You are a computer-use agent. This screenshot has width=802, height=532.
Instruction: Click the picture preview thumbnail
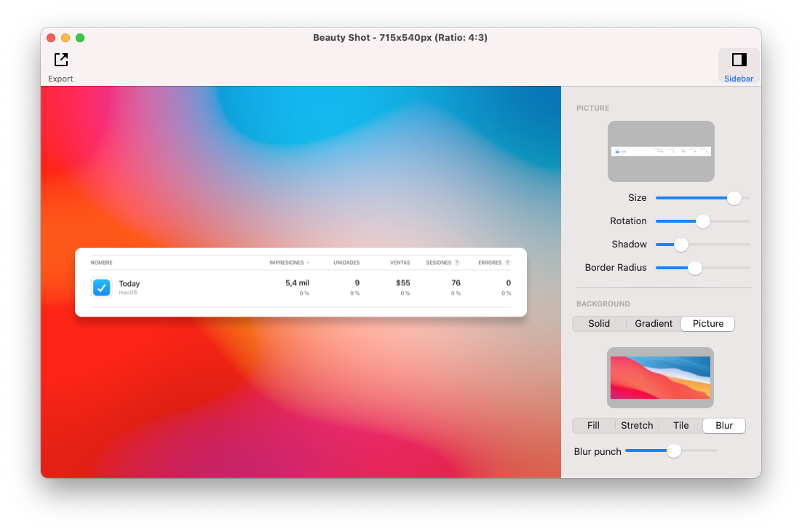pyautogui.click(x=661, y=151)
